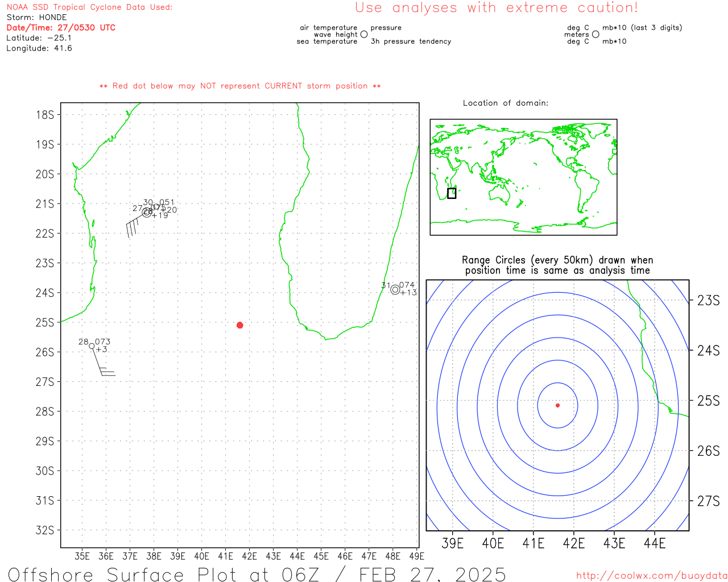Click the 'Storm: HONDE' text

(x=36, y=18)
